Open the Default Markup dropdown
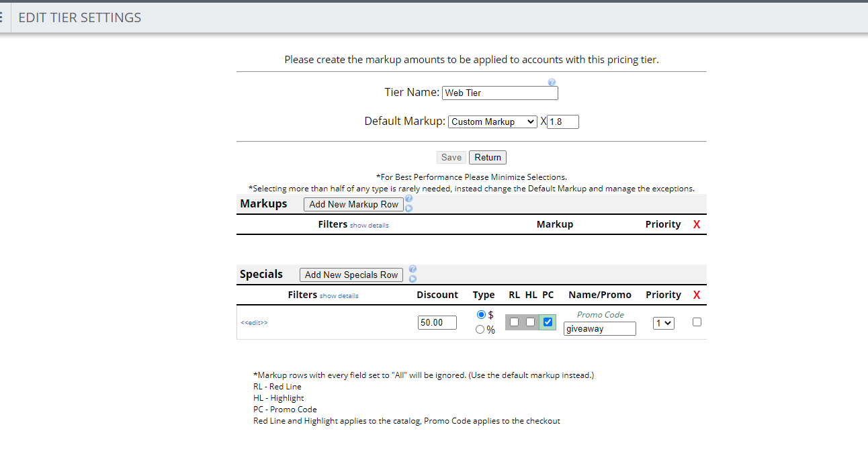The width and height of the screenshot is (868, 474). point(492,122)
